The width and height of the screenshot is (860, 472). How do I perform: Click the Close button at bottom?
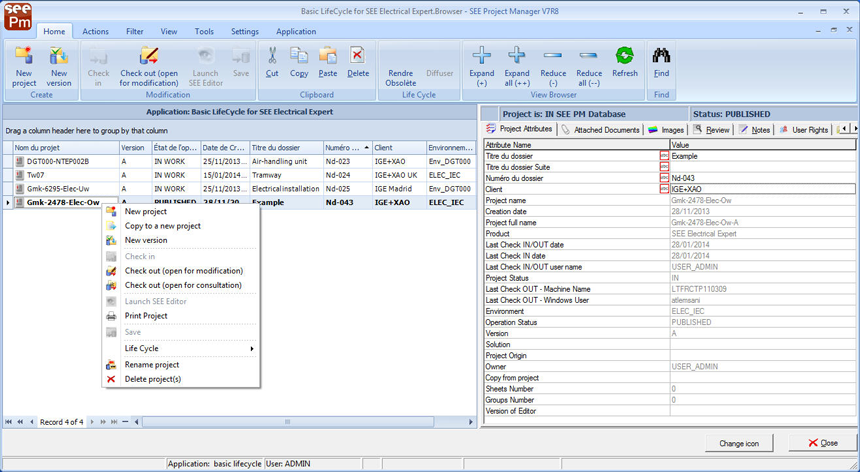(x=822, y=443)
